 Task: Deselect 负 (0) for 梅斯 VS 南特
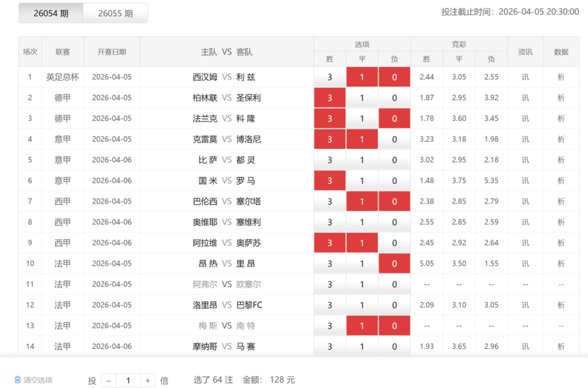[x=395, y=326]
